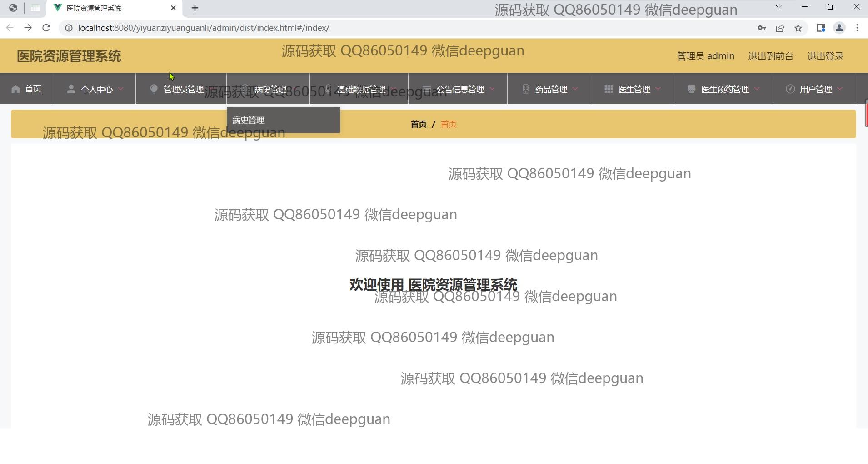Viewport: 868px width, 464px height.
Task: Click the bold 首页 breadcrumb
Action: (419, 124)
